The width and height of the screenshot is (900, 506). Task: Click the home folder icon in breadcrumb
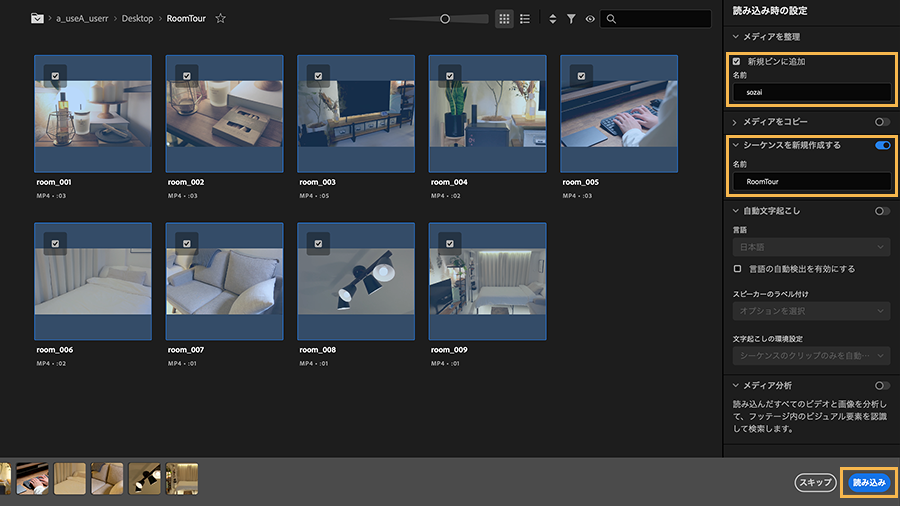click(37, 18)
